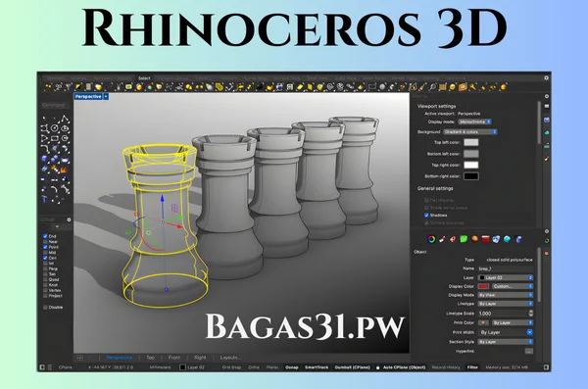Click the Linetype Scale stepper arrows

530,314
